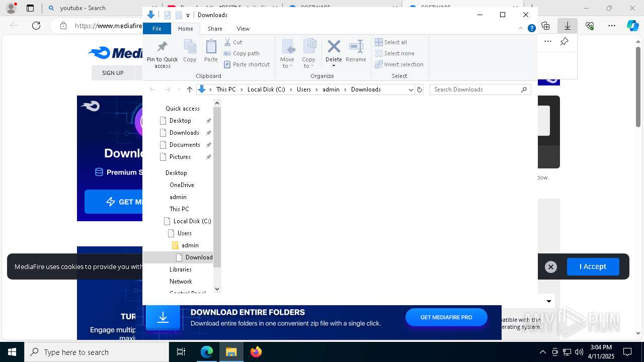Open Explorer help question mark icon
The image size is (644, 362).
[531, 29]
